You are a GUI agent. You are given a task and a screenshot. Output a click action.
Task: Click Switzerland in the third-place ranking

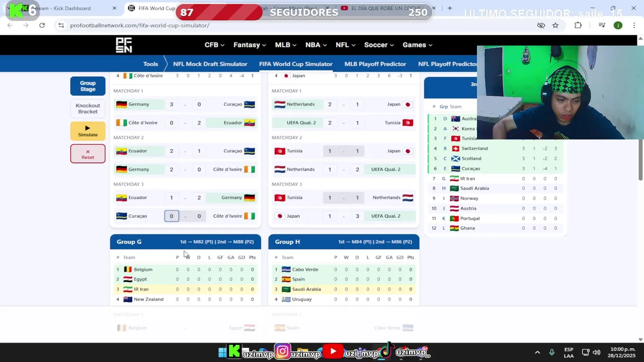click(474, 148)
